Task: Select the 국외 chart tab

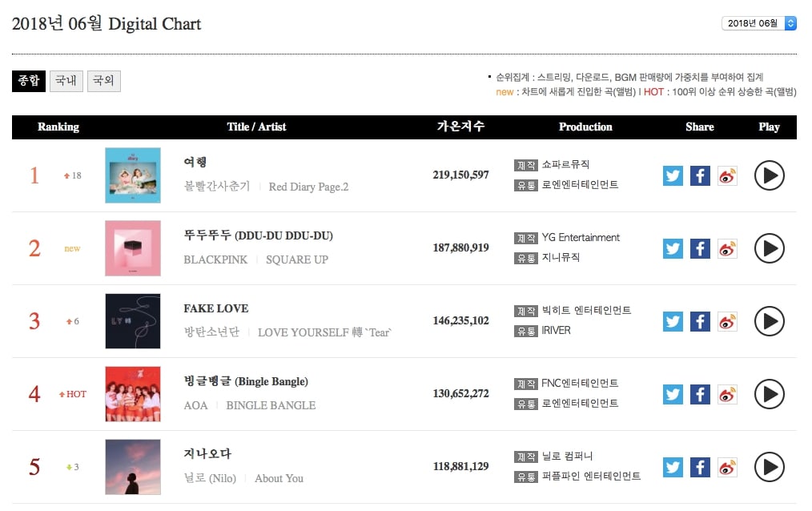Action: 104,81
